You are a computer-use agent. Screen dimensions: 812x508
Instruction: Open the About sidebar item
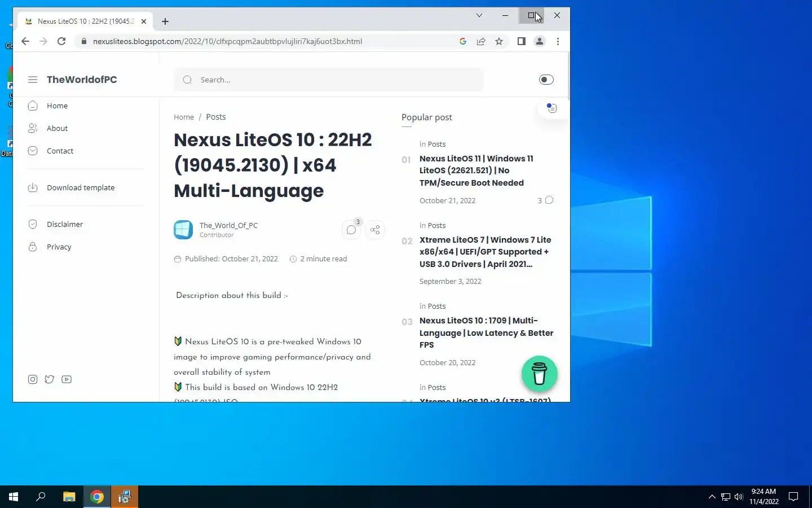57,128
